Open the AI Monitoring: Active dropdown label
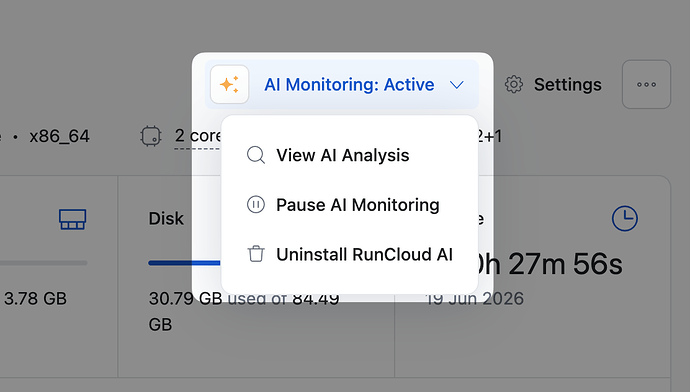The width and height of the screenshot is (690, 392). tap(349, 84)
